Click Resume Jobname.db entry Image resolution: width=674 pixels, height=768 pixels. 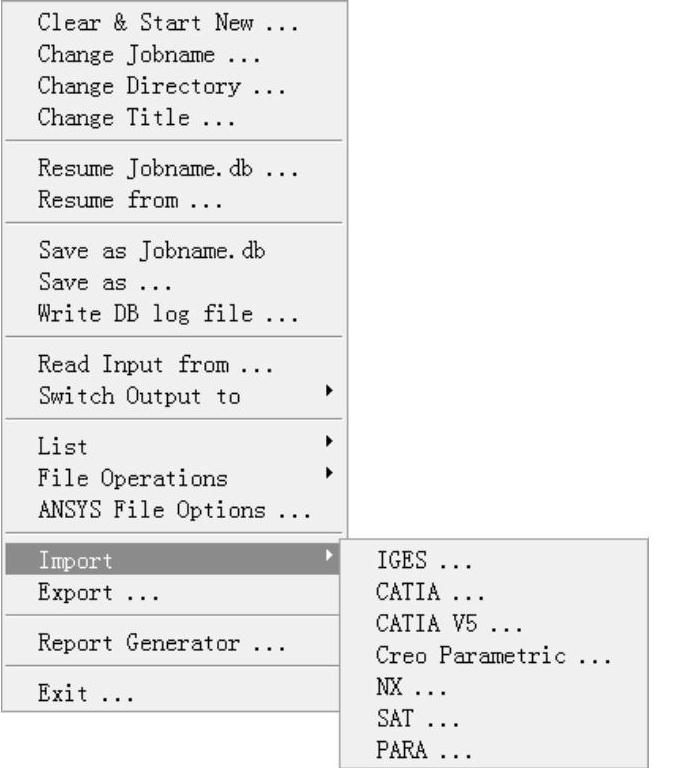coord(167,168)
